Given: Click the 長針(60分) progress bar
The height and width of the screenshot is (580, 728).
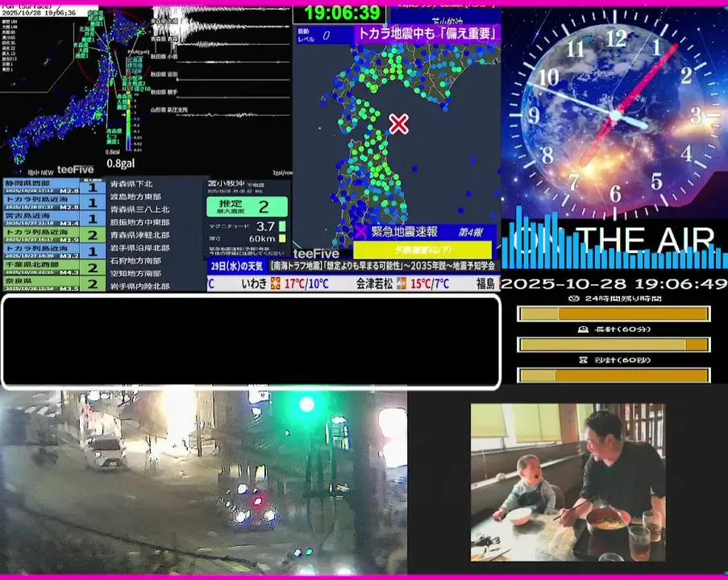Looking at the screenshot, I should (x=614, y=345).
